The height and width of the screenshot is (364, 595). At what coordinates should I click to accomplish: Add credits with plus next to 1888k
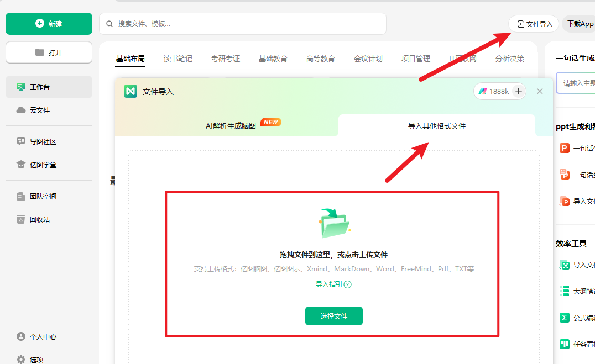518,91
